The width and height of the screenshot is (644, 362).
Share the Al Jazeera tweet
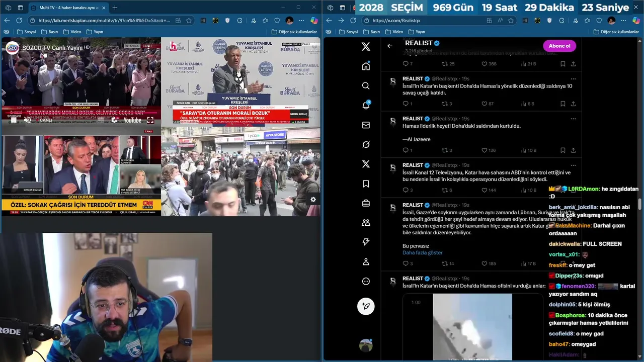(573, 150)
